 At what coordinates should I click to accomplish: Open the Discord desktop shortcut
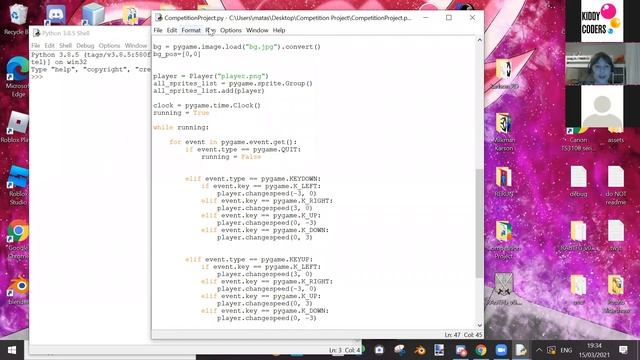56,14
